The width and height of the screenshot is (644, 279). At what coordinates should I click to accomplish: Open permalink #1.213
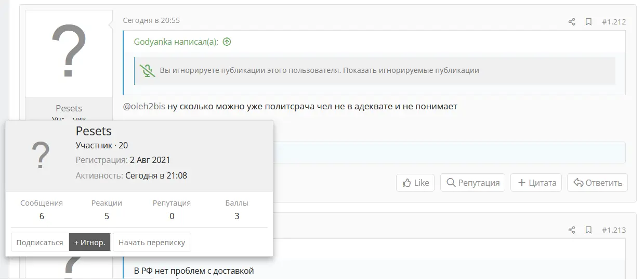[x=613, y=230]
